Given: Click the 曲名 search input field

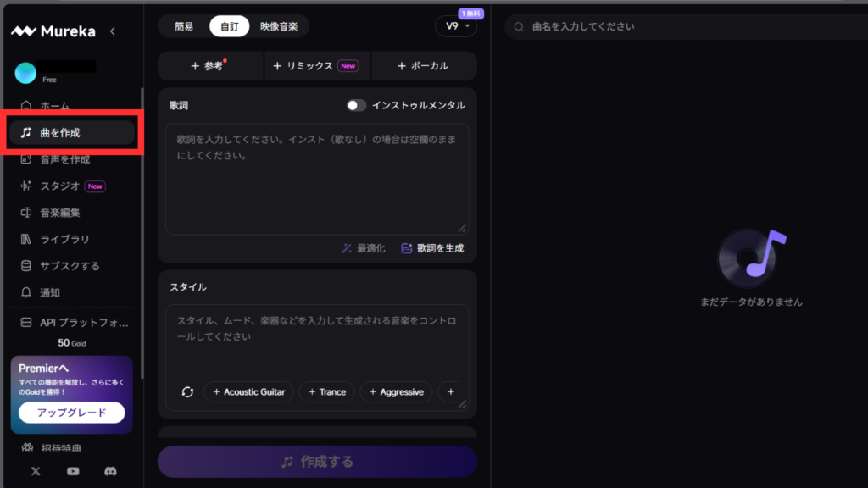Looking at the screenshot, I should point(678,26).
